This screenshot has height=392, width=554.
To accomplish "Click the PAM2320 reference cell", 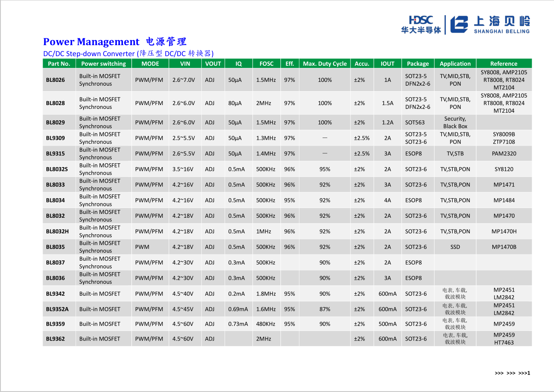I will (504, 154).
